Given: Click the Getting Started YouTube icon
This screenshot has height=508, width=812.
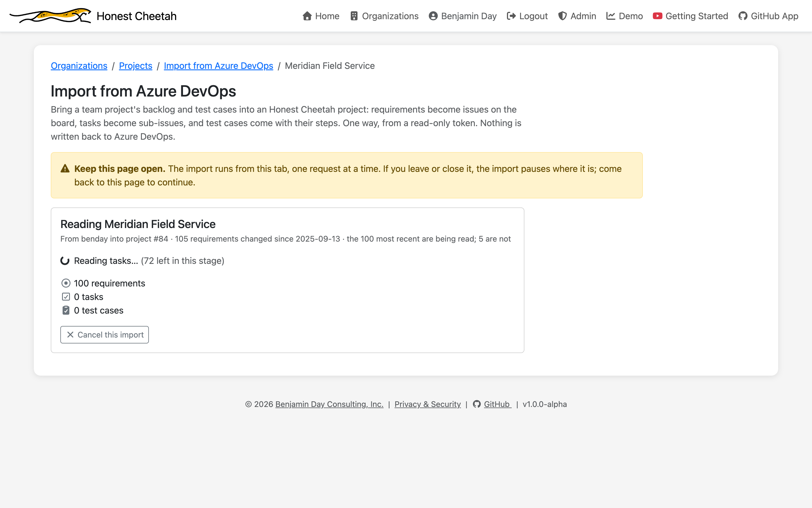Looking at the screenshot, I should pos(657,16).
